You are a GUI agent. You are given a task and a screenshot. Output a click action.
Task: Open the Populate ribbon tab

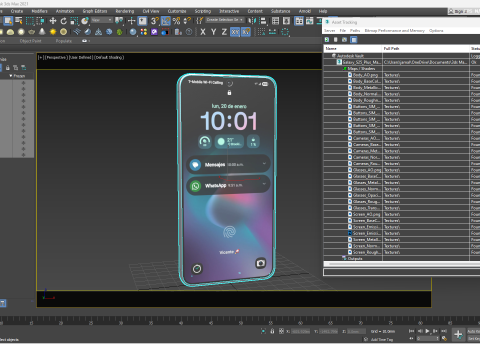point(64,41)
